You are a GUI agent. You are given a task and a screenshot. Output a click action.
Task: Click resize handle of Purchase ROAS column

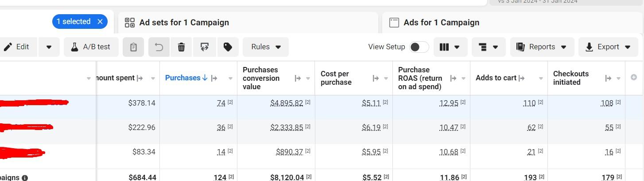pyautogui.click(x=454, y=78)
